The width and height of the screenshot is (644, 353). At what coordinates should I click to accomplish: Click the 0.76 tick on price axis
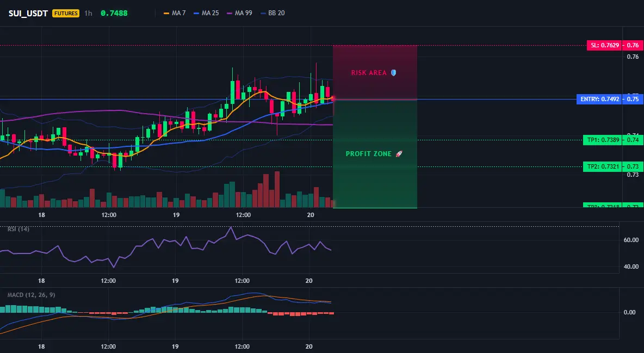click(633, 57)
